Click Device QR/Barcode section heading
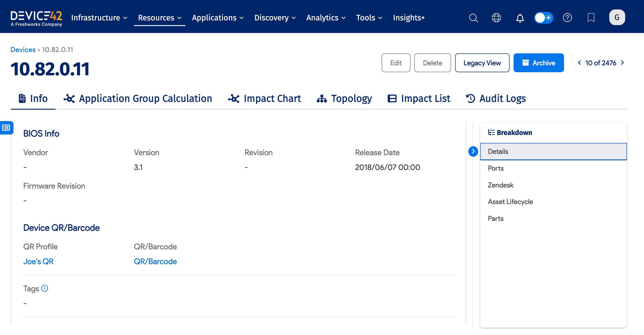Image resolution: width=644 pixels, height=335 pixels. click(61, 228)
